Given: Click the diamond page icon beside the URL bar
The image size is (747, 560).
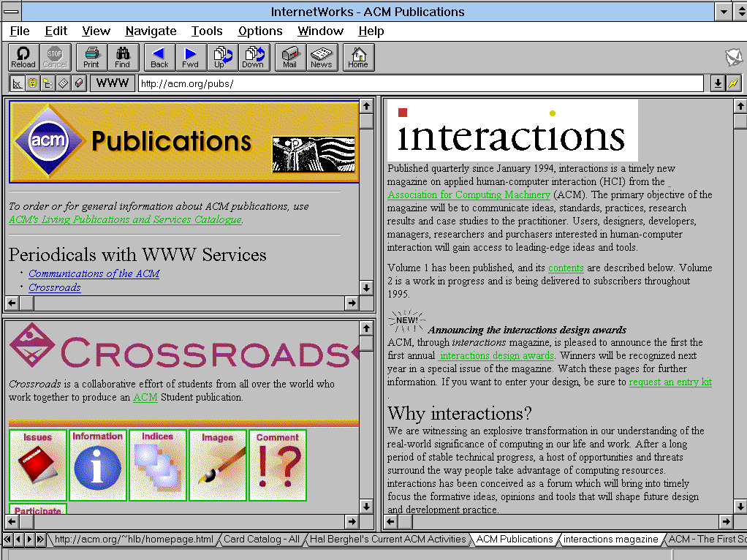Looking at the screenshot, I should pyautogui.click(x=63, y=84).
